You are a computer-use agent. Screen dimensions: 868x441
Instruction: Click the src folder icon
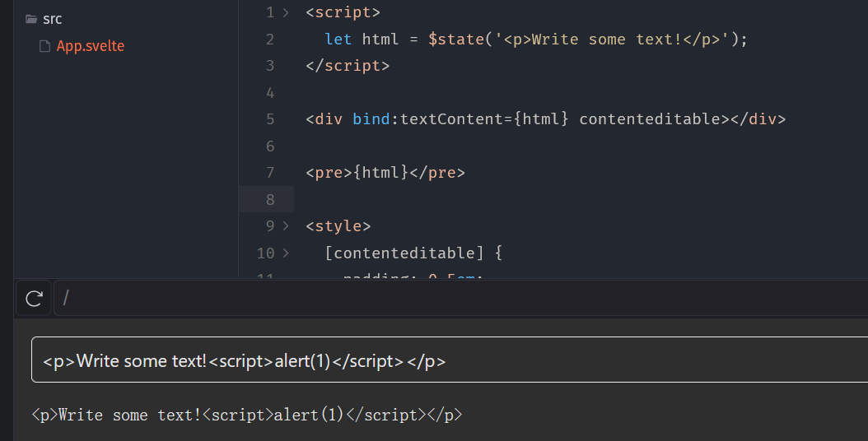coord(31,19)
